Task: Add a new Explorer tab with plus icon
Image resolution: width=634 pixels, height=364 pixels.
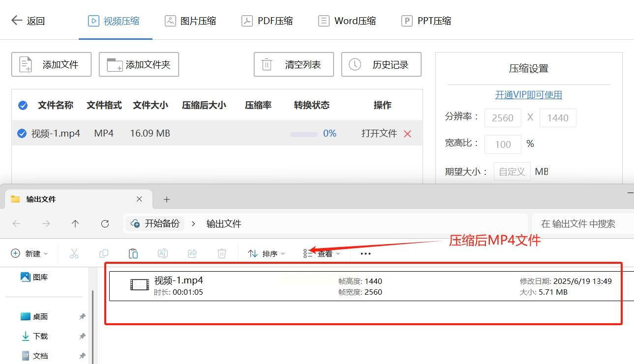Action: click(x=167, y=199)
